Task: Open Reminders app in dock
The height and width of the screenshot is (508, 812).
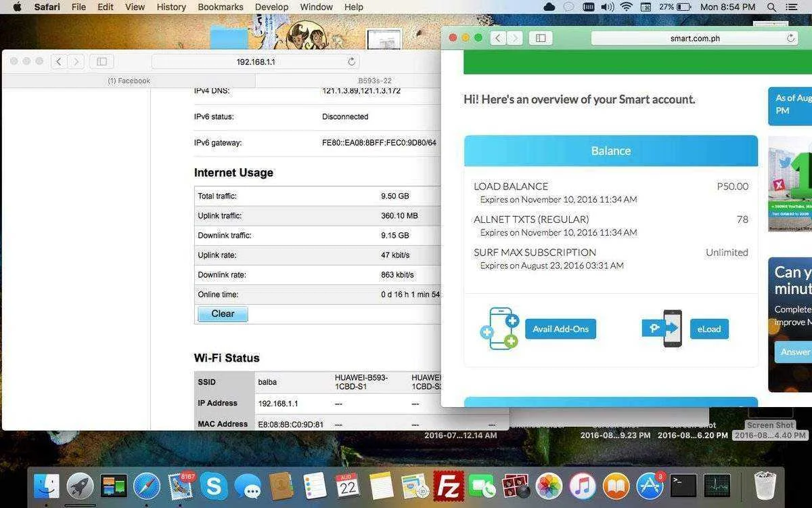Action: [x=315, y=486]
